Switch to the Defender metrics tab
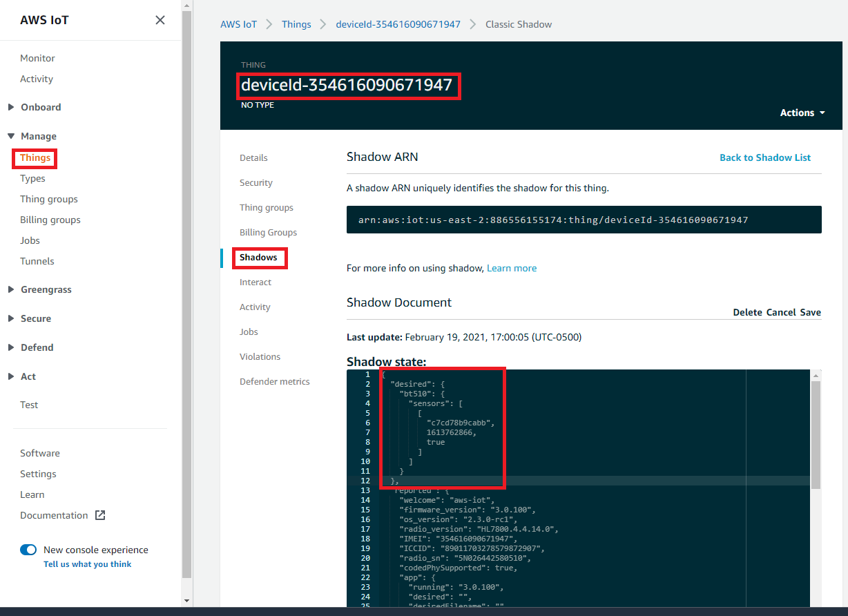Image resolution: width=848 pixels, height=616 pixels. point(275,381)
